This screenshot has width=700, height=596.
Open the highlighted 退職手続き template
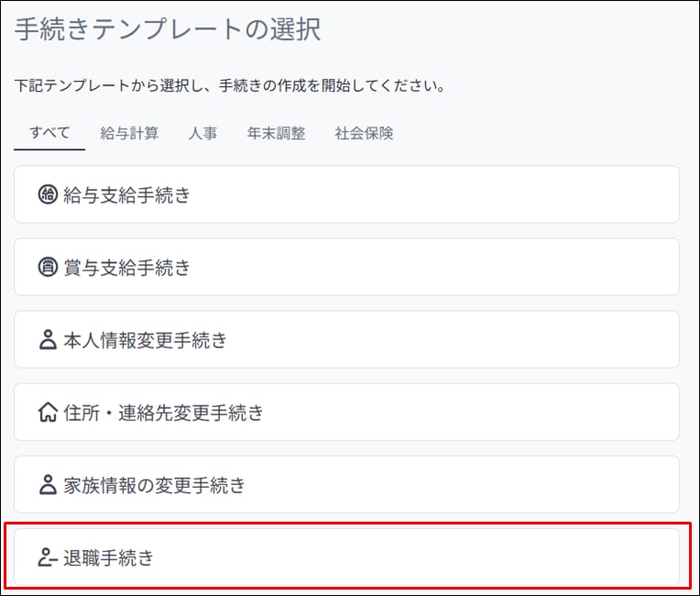346,557
